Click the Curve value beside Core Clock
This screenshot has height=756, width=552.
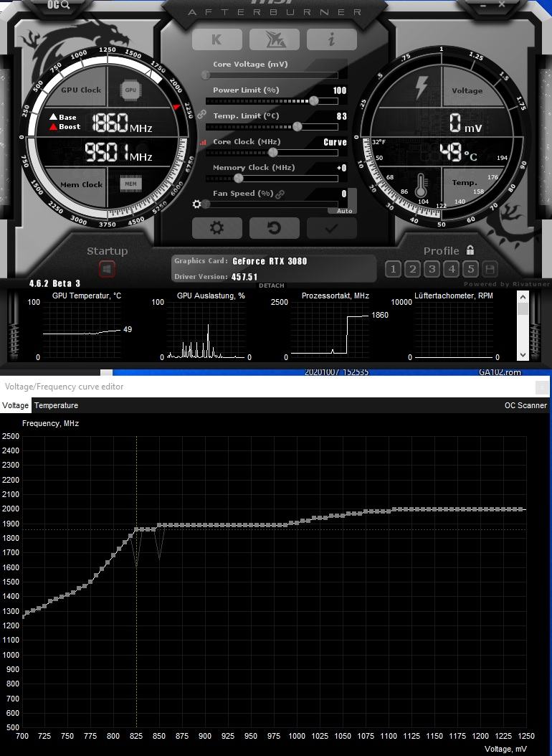(336, 142)
